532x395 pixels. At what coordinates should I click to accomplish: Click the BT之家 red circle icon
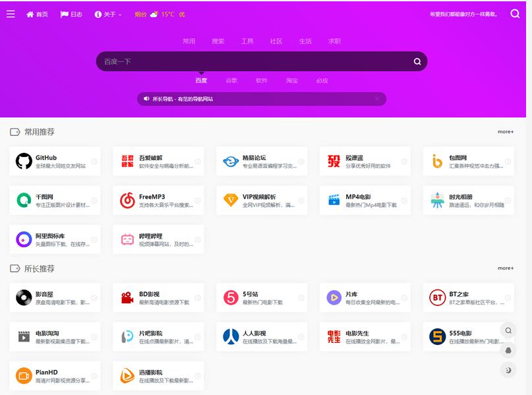click(x=437, y=297)
